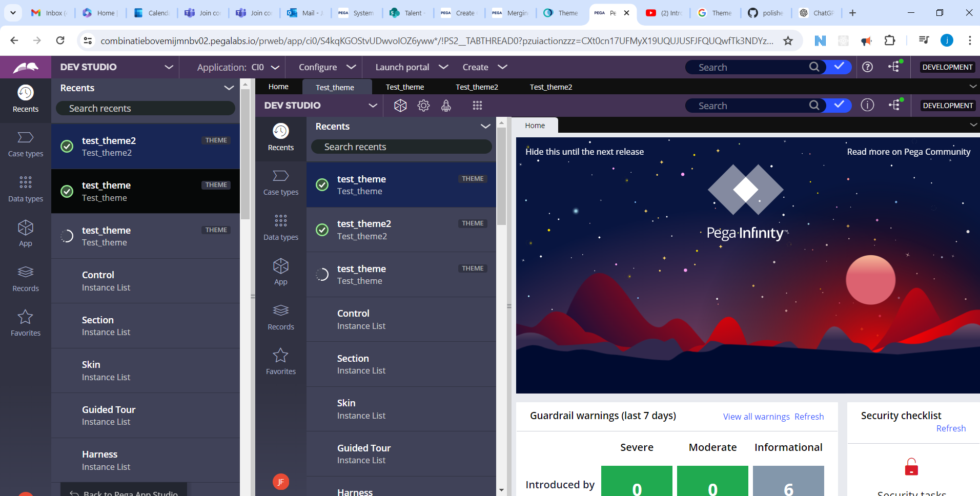Image resolution: width=980 pixels, height=496 pixels.
Task: Collapse the Recents panel chevron
Action: (229, 88)
